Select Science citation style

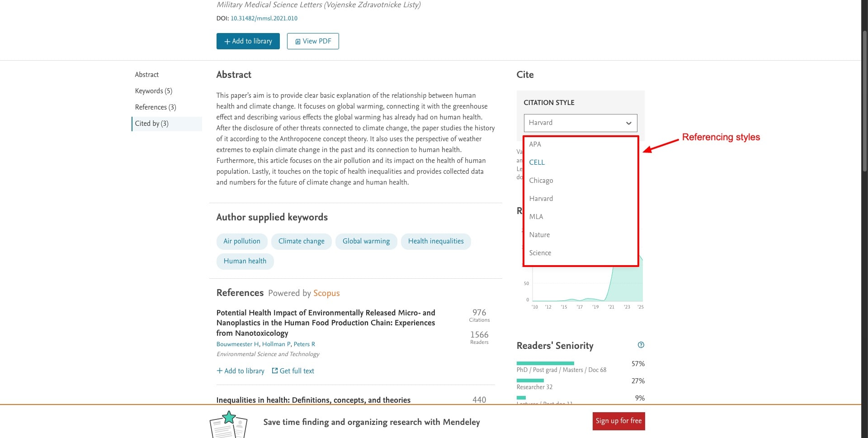click(x=540, y=253)
